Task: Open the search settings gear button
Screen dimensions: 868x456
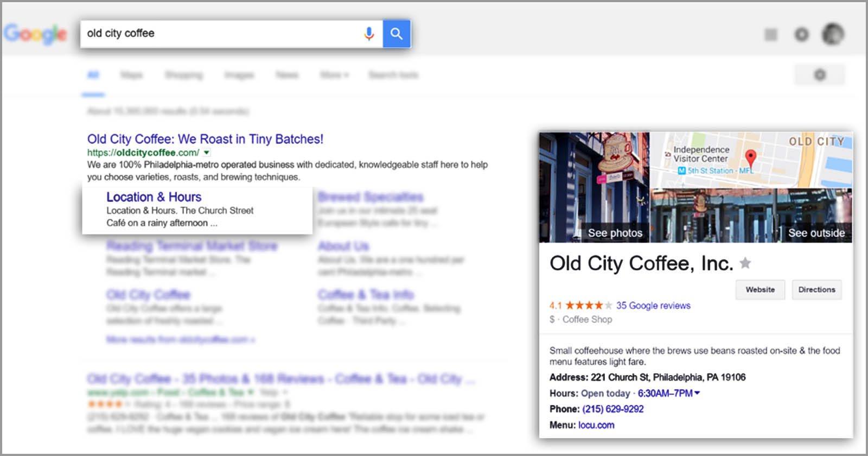Action: pos(820,75)
